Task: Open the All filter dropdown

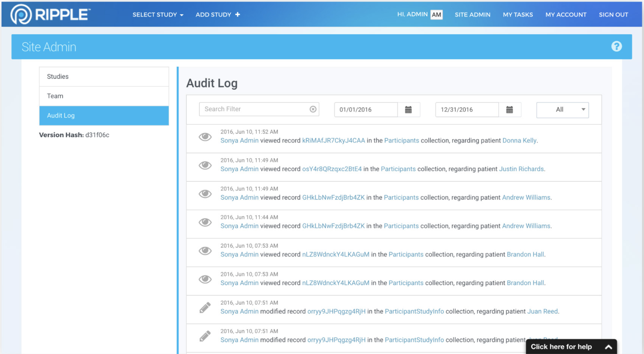Action: click(x=562, y=110)
